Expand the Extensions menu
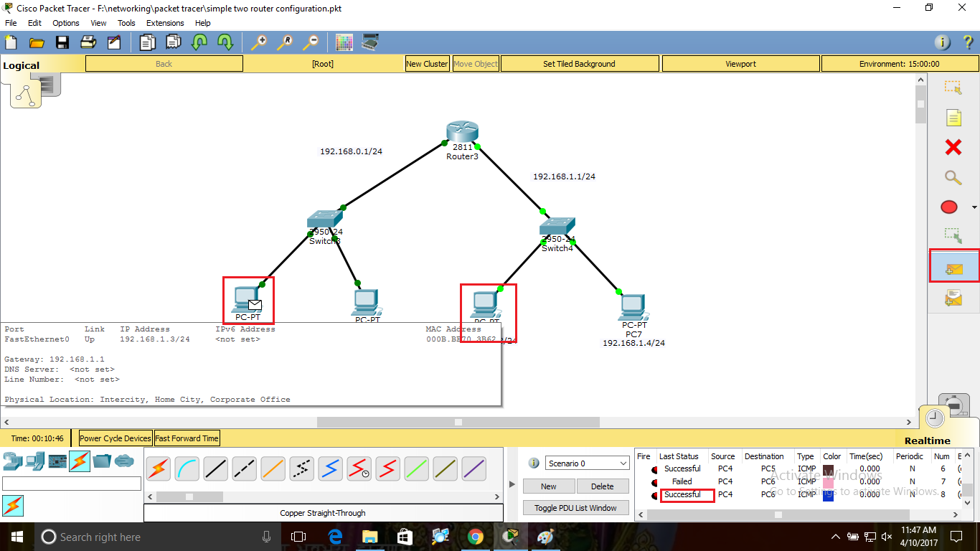The height and width of the screenshot is (551, 980). (165, 22)
